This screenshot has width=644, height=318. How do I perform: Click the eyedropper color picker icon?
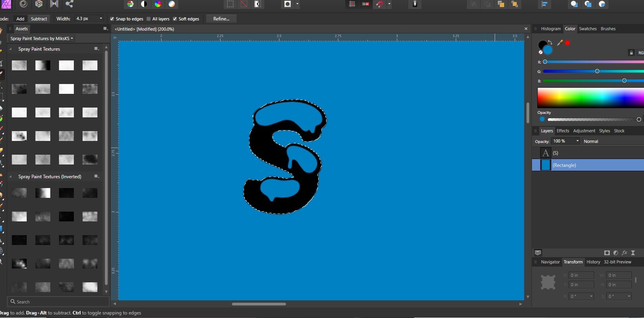(x=560, y=43)
